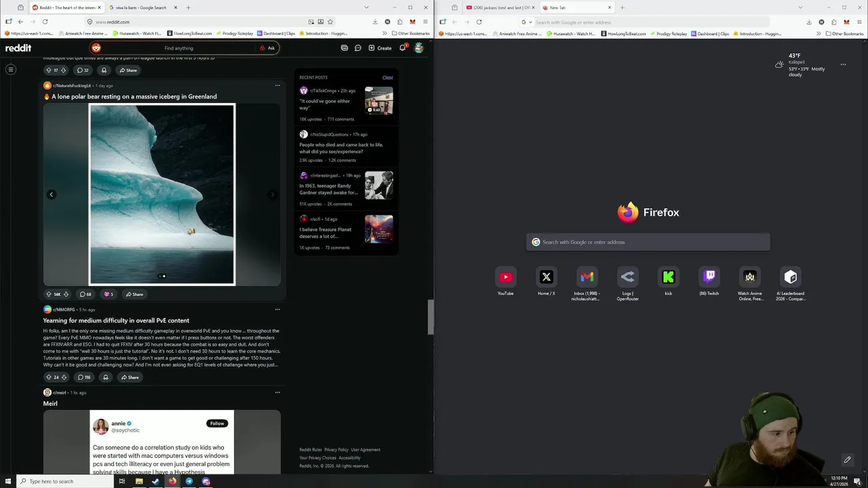Downvote the MMORPG medium difficulty post
This screenshot has height=488, width=868.
[x=64, y=378]
